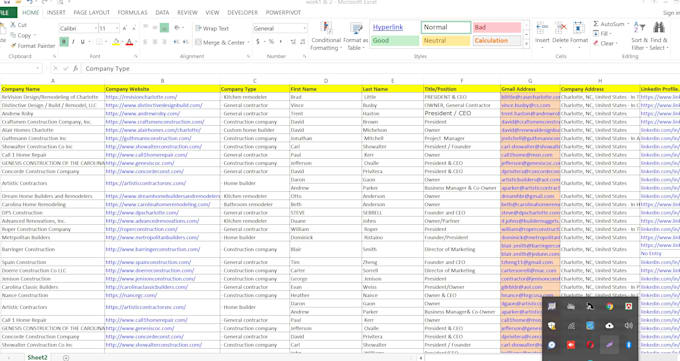Screen dimensions: 680x361
Task: Expand the Font Color dropdown arrow
Action: click(135, 42)
